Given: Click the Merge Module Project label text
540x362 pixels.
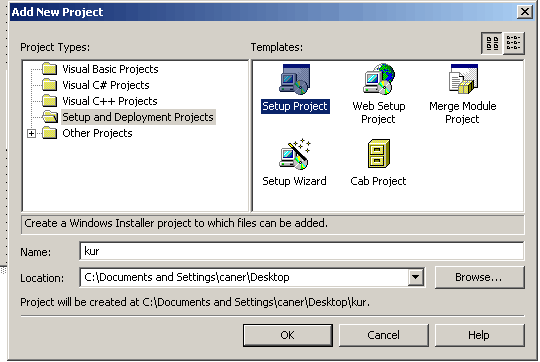Looking at the screenshot, I should 463,113.
